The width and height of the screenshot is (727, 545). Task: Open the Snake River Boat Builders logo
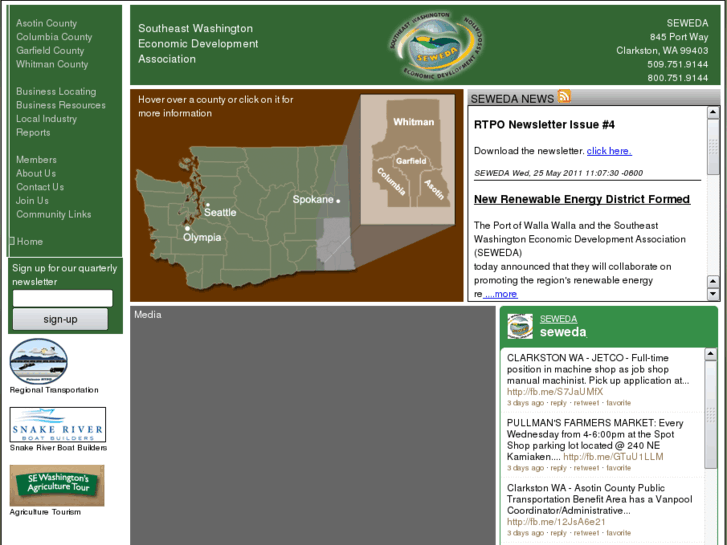point(57,424)
